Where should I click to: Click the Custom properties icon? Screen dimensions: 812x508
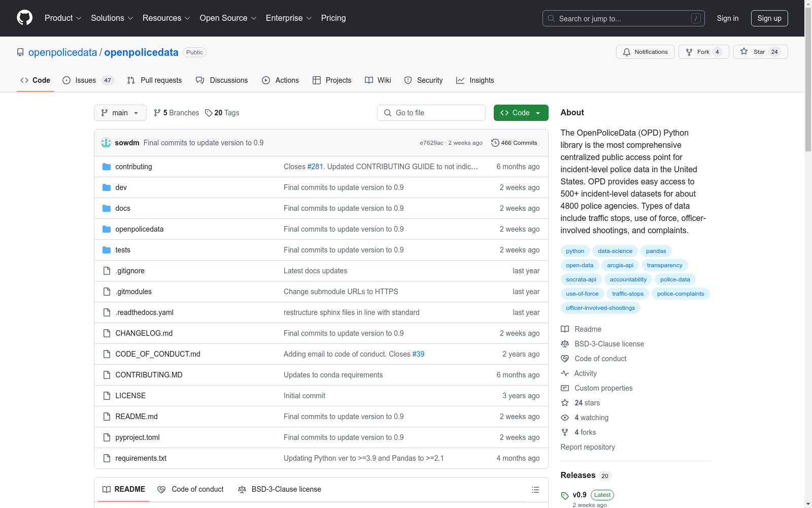click(x=565, y=388)
